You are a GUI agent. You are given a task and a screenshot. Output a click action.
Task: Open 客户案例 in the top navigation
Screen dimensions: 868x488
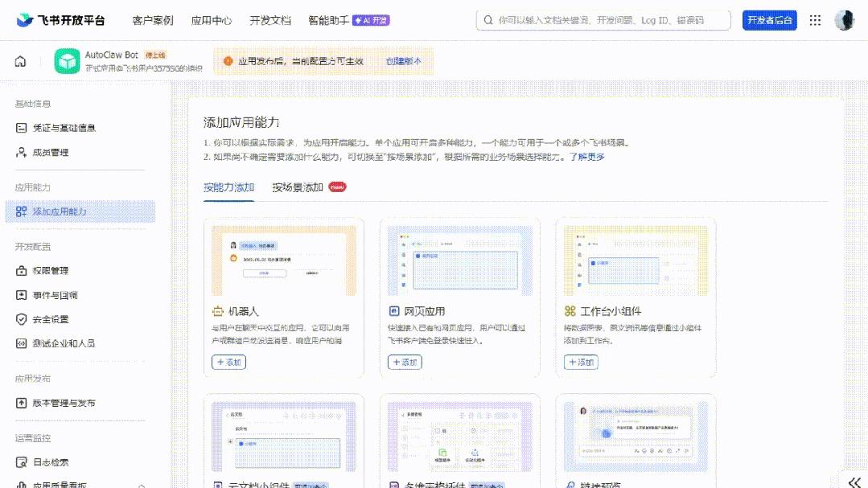(153, 20)
